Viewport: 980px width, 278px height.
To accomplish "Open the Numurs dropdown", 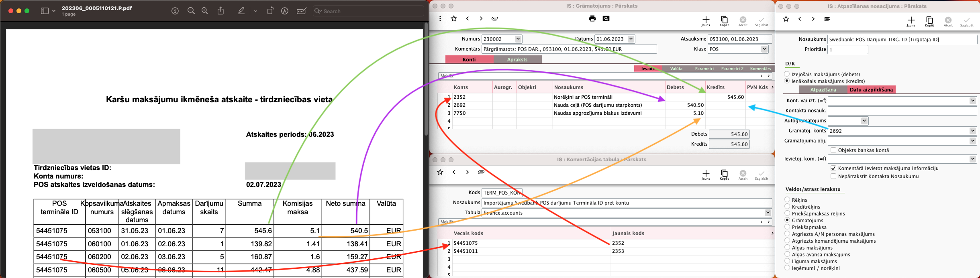I will [x=518, y=39].
